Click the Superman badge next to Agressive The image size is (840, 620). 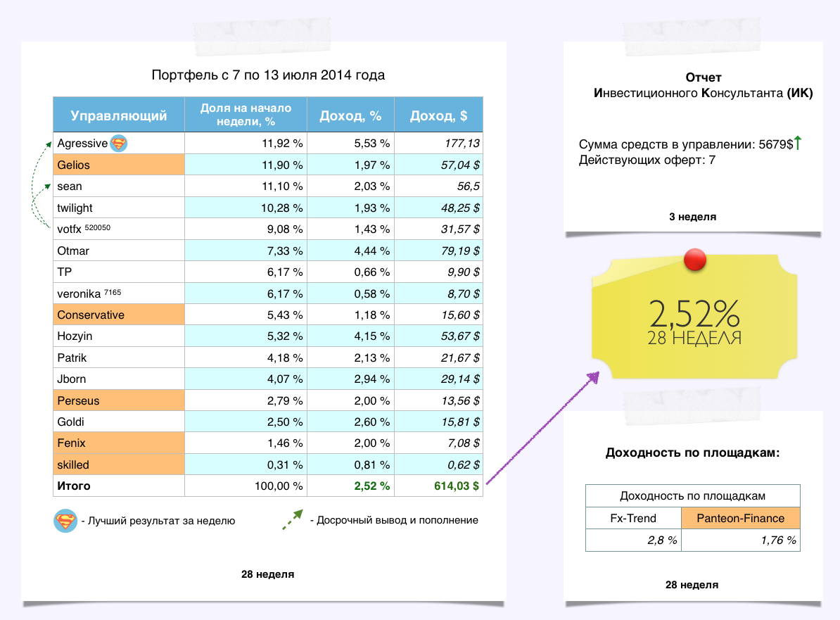coord(118,143)
